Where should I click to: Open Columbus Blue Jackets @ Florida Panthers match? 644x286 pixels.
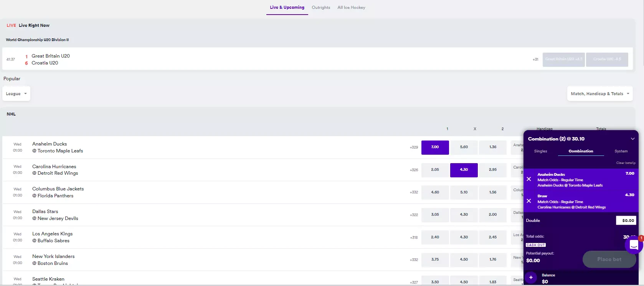coord(58,192)
